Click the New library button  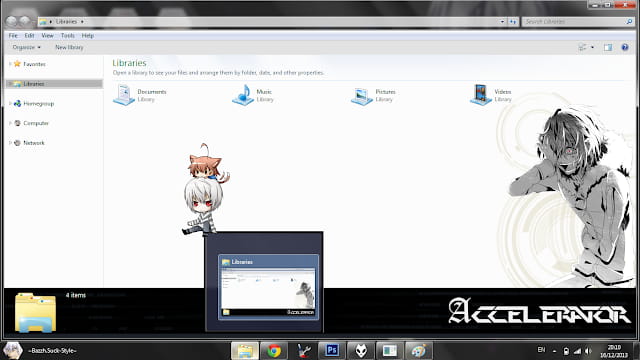pyautogui.click(x=69, y=47)
